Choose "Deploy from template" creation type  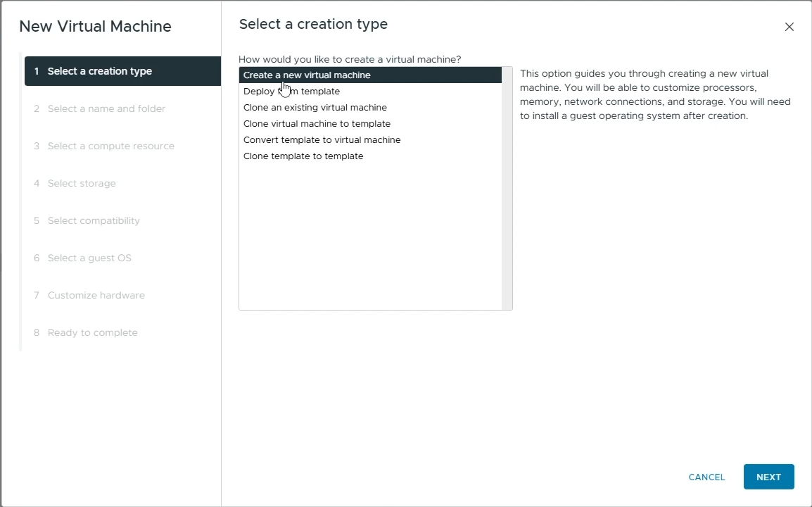coord(291,91)
